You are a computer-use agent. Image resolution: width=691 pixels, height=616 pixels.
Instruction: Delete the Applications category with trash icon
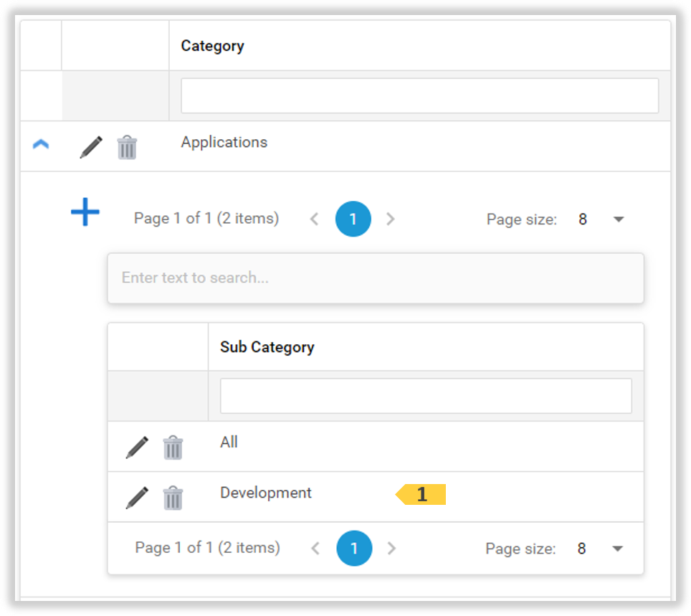click(x=127, y=147)
